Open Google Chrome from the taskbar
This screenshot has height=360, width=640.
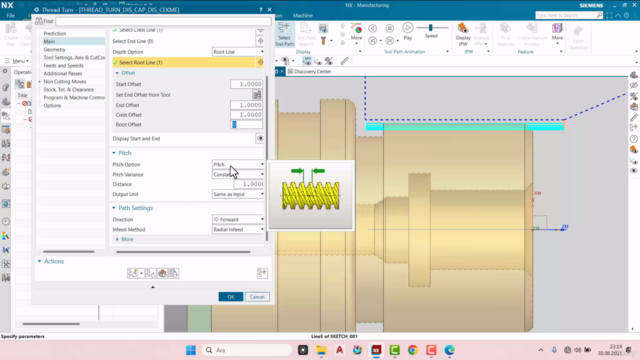click(x=413, y=350)
